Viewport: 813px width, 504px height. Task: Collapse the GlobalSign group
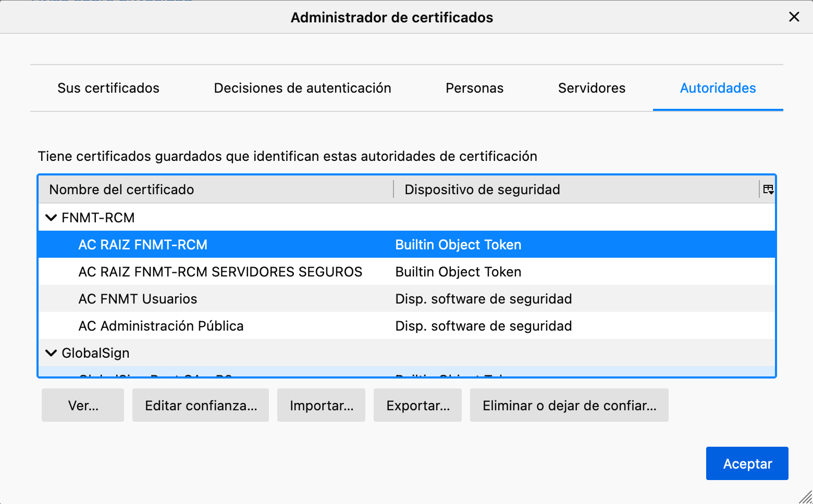(x=51, y=353)
